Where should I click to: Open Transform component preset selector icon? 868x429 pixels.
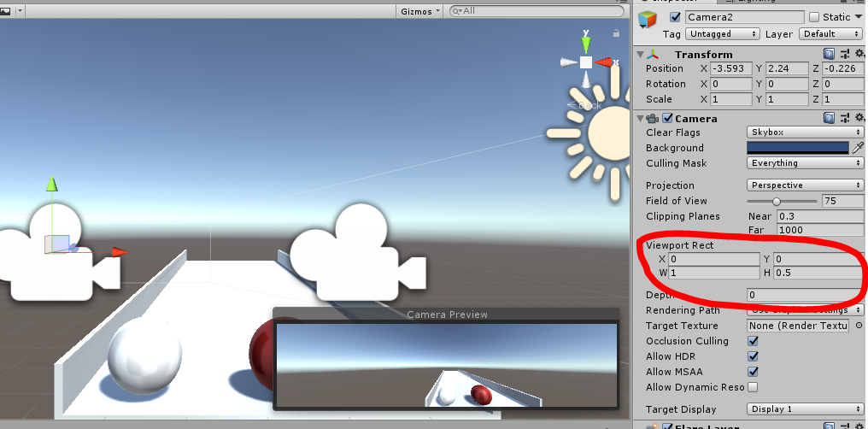tap(845, 54)
